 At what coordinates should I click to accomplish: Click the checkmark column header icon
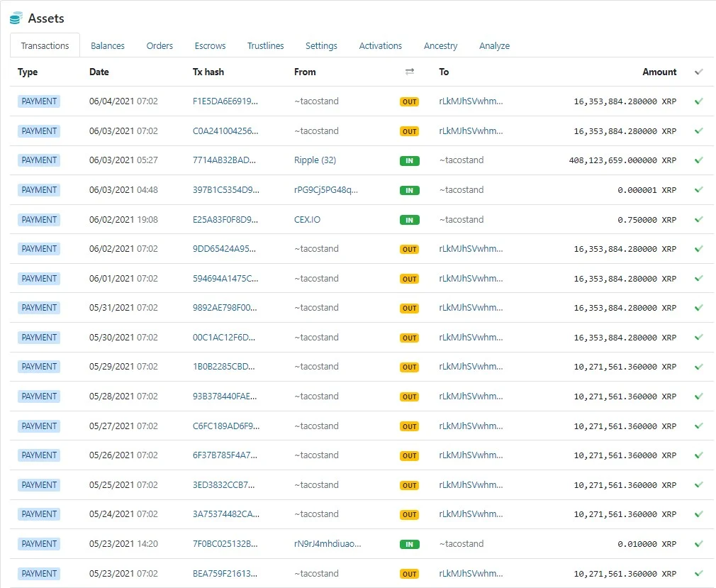click(x=699, y=72)
